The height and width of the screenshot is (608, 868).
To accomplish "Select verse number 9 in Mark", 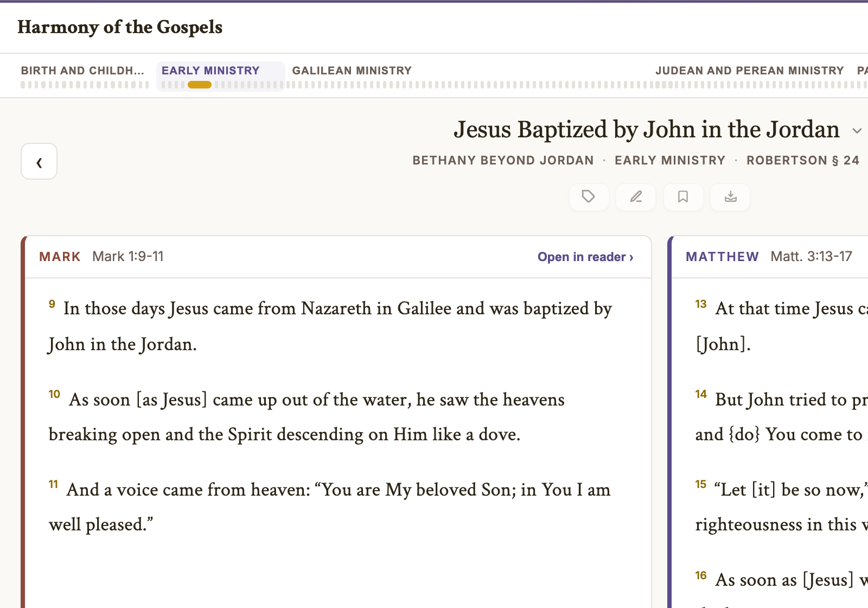I will tap(52, 304).
